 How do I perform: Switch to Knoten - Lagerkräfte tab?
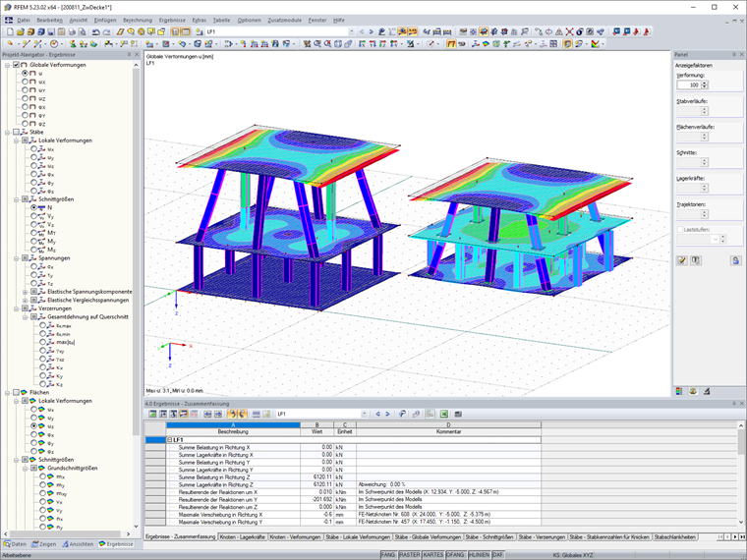click(242, 536)
